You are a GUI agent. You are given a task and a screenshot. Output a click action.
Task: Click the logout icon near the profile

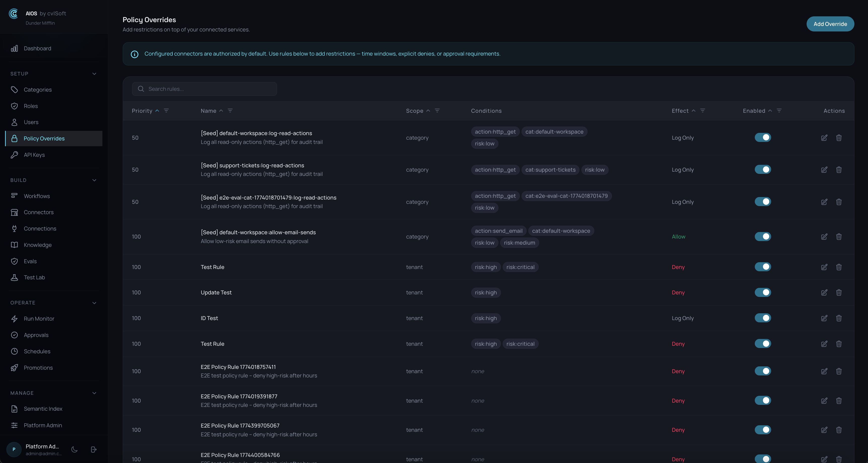(93, 449)
